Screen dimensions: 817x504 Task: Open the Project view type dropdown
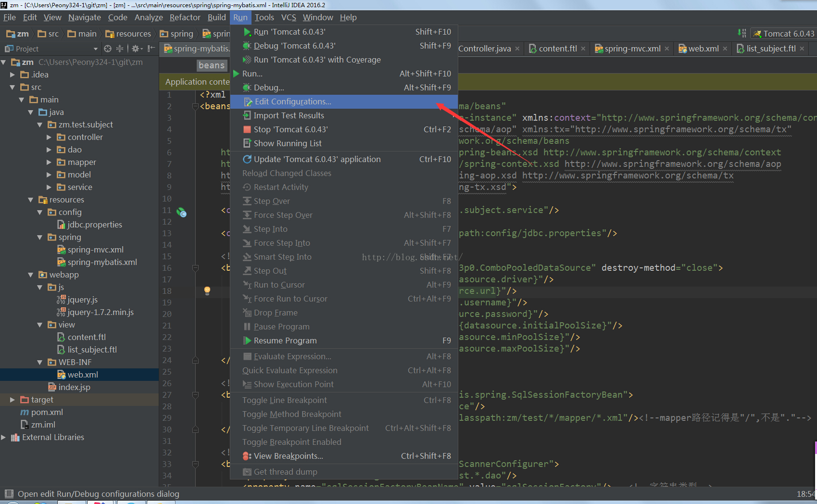(x=95, y=49)
